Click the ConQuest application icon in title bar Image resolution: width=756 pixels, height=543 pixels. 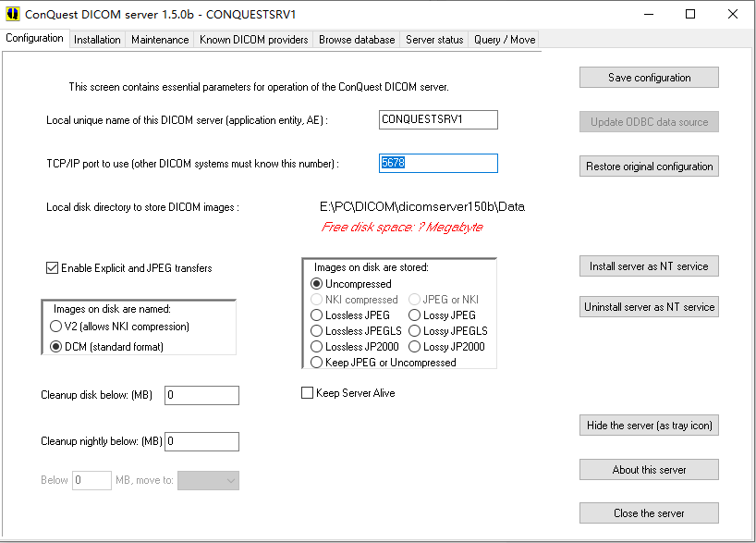pyautogui.click(x=13, y=14)
